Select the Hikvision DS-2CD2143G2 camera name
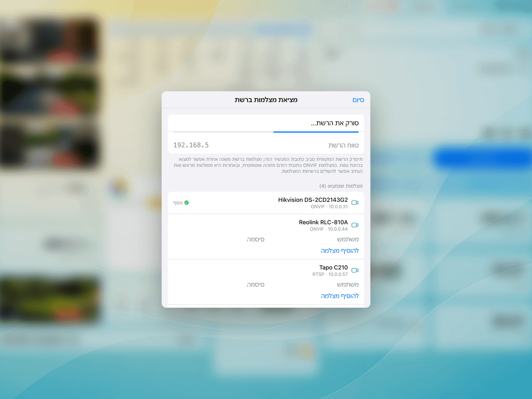 [x=313, y=200]
